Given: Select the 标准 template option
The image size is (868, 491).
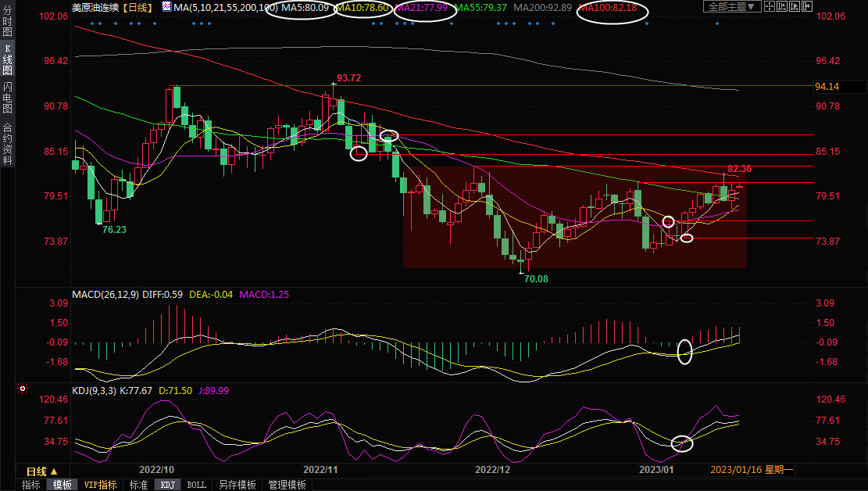Looking at the screenshot, I should point(138,485).
